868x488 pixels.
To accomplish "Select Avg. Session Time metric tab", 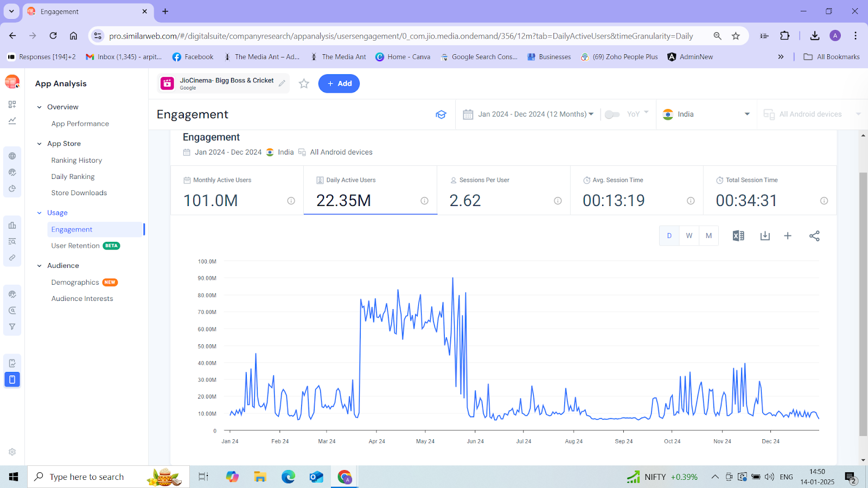I will (637, 190).
